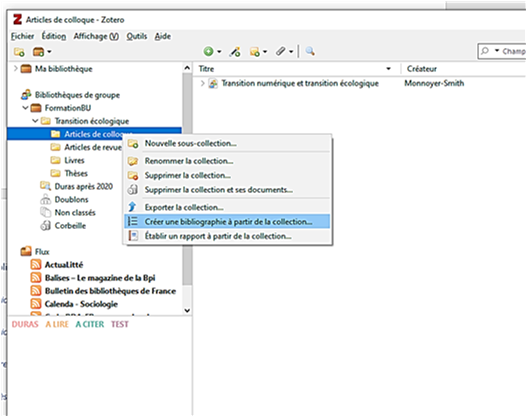Filter by the DURAS colored tag
Screen dimensions: 526x416
(x=25, y=324)
